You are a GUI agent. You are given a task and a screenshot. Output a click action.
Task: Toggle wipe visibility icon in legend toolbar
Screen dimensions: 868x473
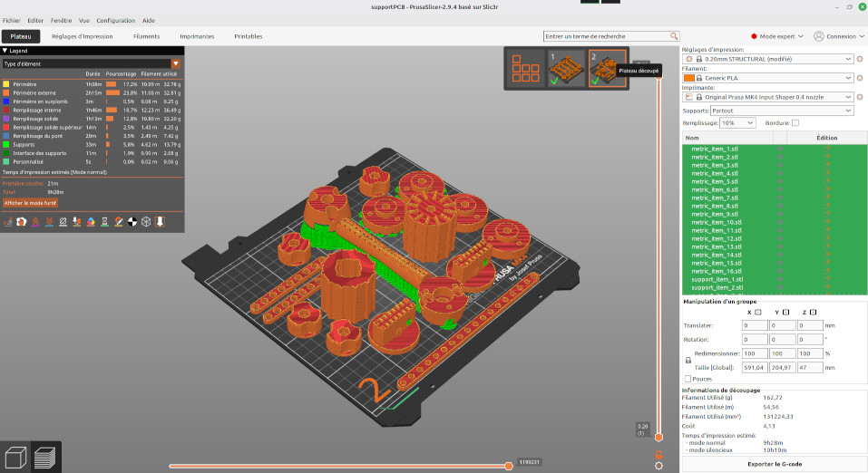click(22, 222)
